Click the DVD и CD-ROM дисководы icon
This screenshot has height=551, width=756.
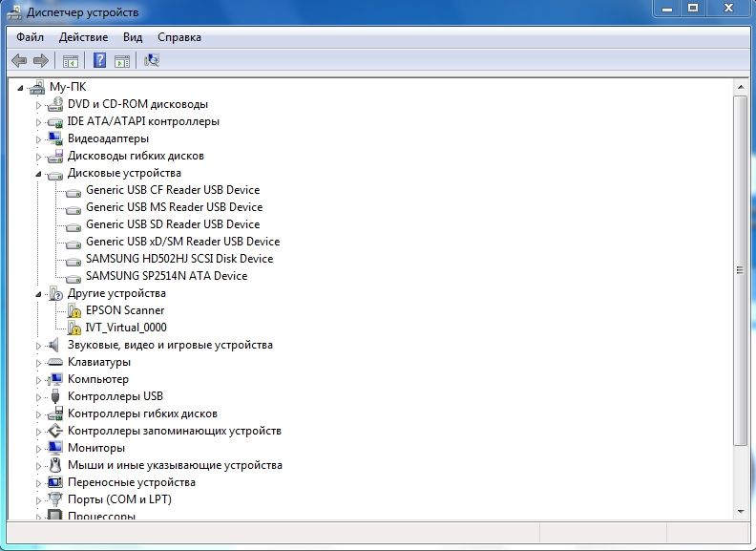point(55,104)
